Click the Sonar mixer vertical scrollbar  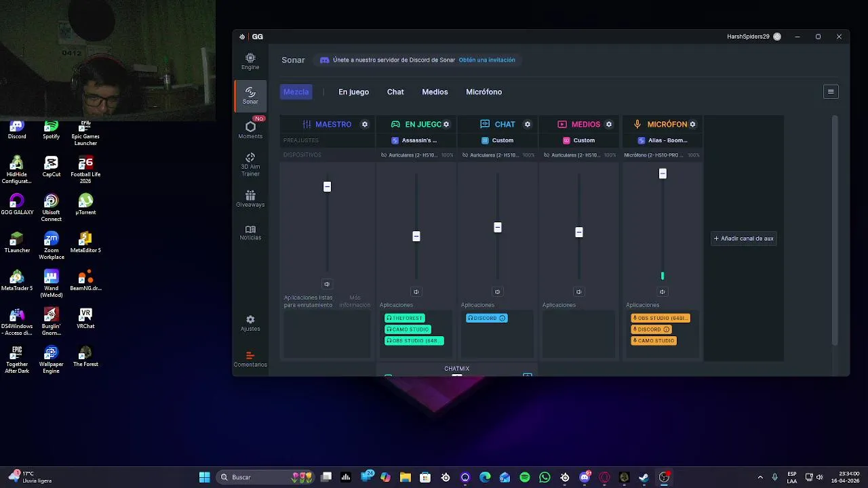(x=835, y=230)
